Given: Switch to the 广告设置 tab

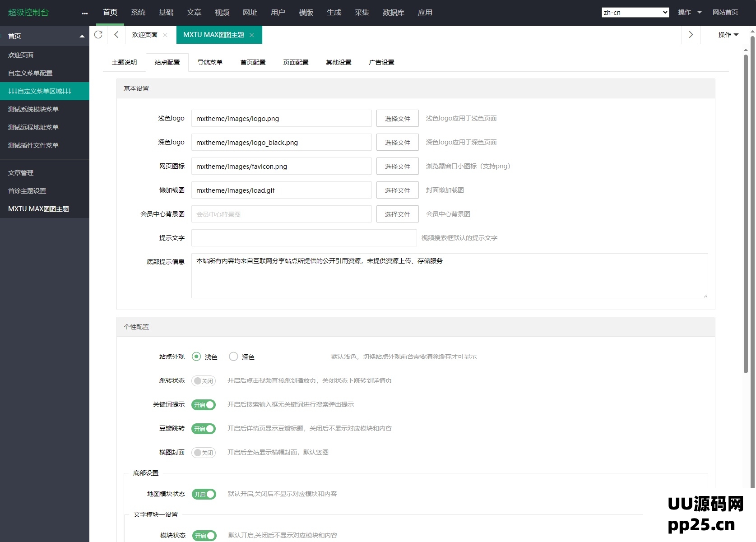Looking at the screenshot, I should pos(381,62).
